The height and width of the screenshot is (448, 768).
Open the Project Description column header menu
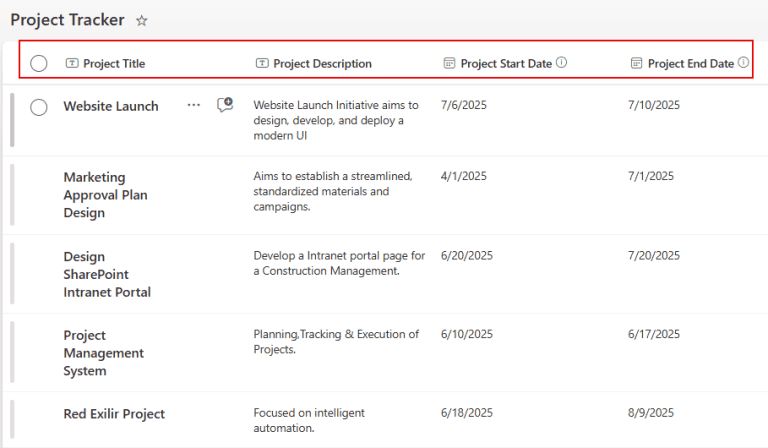pyautogui.click(x=322, y=63)
